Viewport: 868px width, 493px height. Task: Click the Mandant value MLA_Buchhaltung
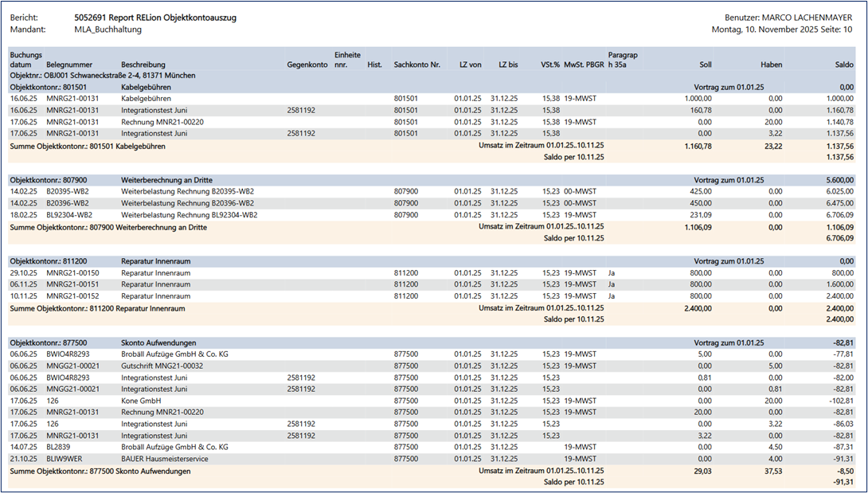(108, 29)
